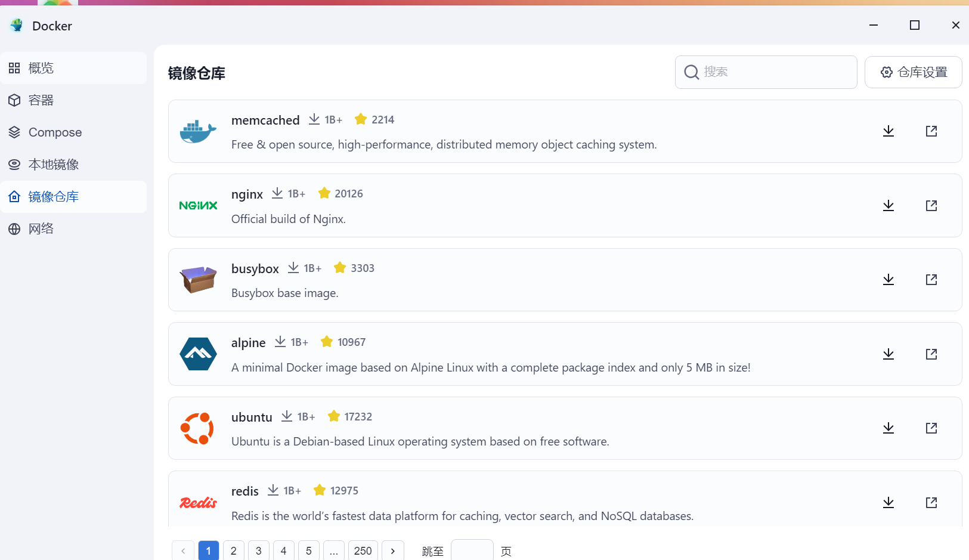Open ubuntu external link icon
969x560 pixels.
[x=931, y=428]
